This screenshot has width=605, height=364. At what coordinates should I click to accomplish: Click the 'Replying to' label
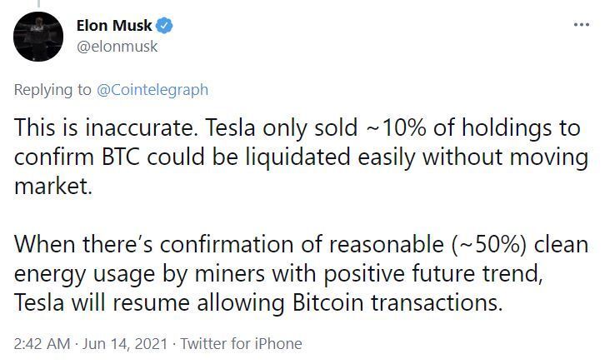(52, 90)
